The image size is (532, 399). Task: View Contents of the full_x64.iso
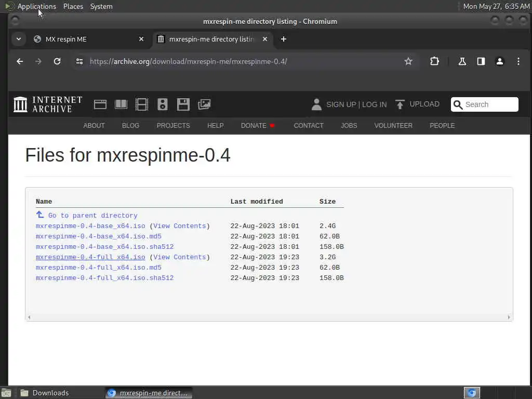coord(179,257)
